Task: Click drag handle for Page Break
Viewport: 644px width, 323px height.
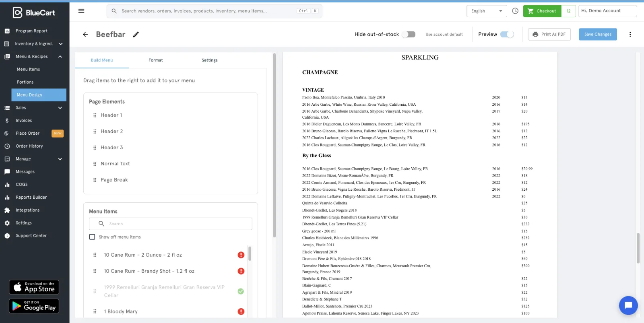Action: coord(95,180)
